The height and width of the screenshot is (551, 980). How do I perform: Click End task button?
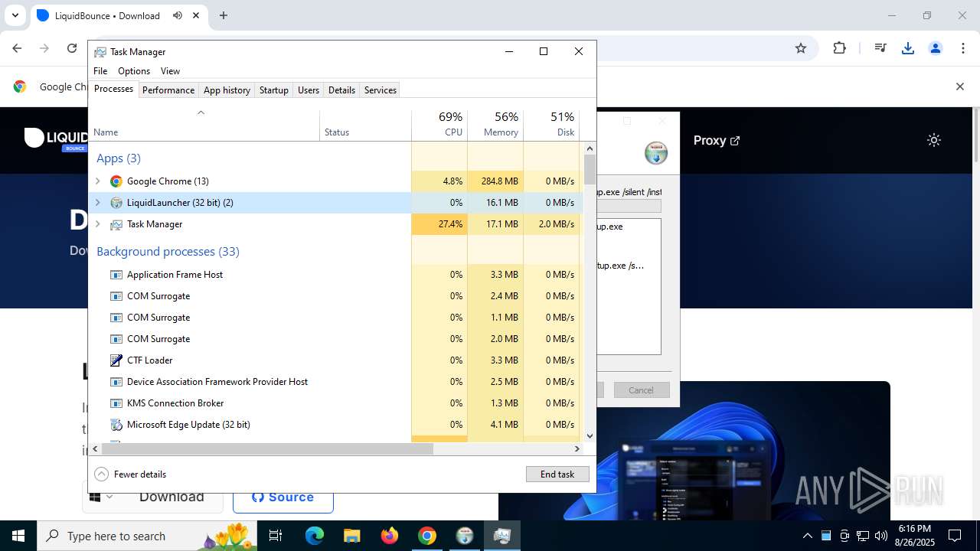557,474
